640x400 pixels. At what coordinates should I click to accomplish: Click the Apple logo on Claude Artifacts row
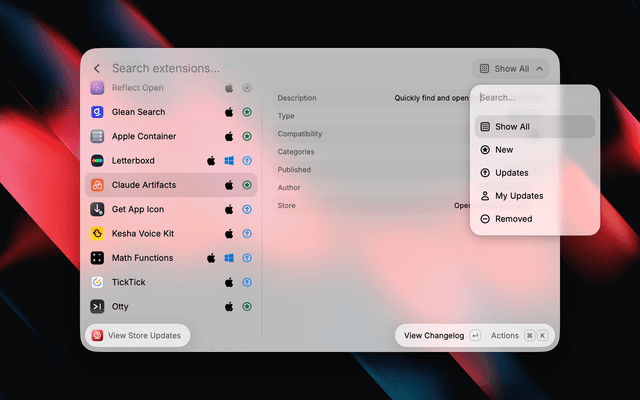coord(229,185)
